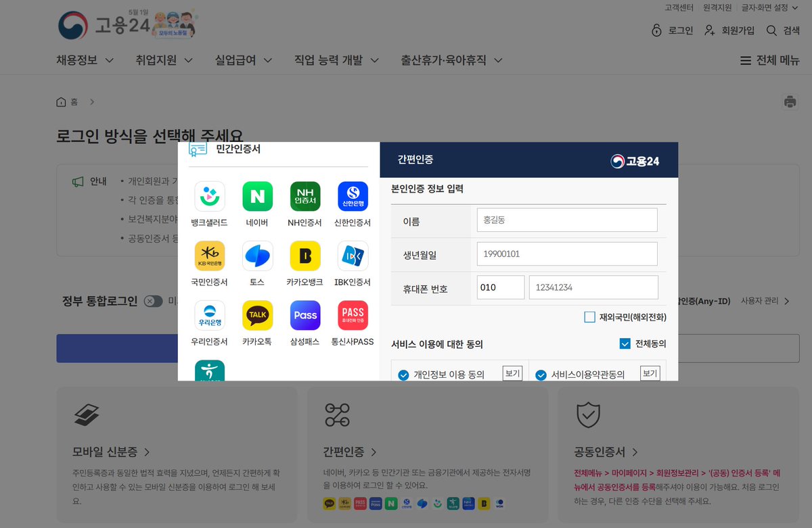Choose the 카카오톡 TALK icon
812x528 pixels.
[x=258, y=315]
